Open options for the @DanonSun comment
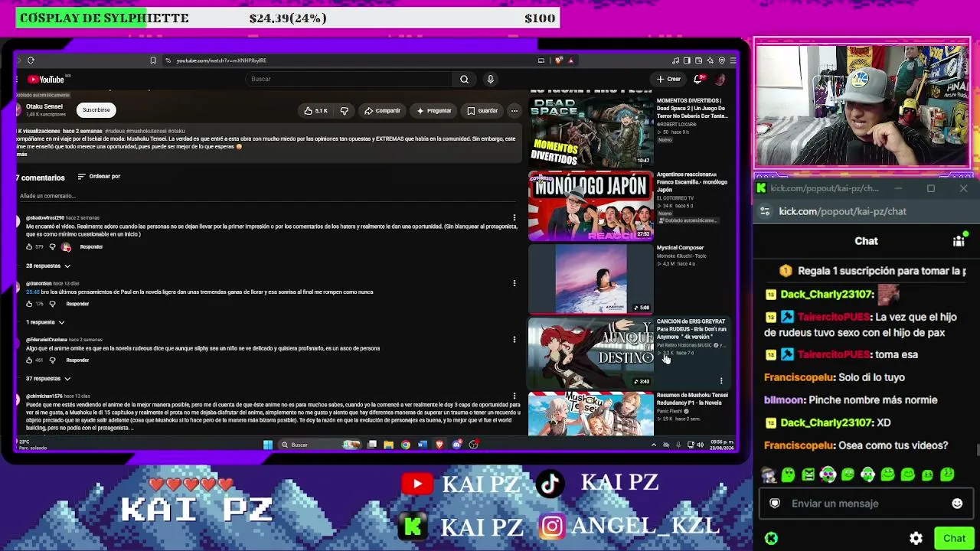Screen dimensions: 980x551 [x=514, y=283]
